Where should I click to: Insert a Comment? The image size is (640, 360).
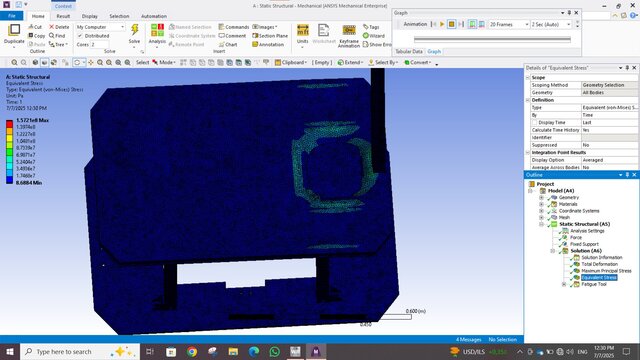tap(232, 36)
